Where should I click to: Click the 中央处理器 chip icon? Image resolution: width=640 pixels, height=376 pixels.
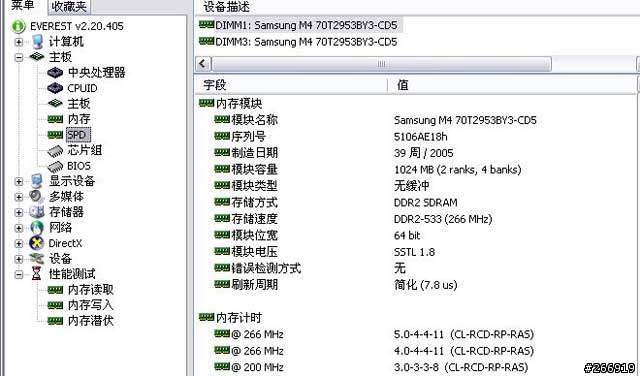(x=55, y=73)
